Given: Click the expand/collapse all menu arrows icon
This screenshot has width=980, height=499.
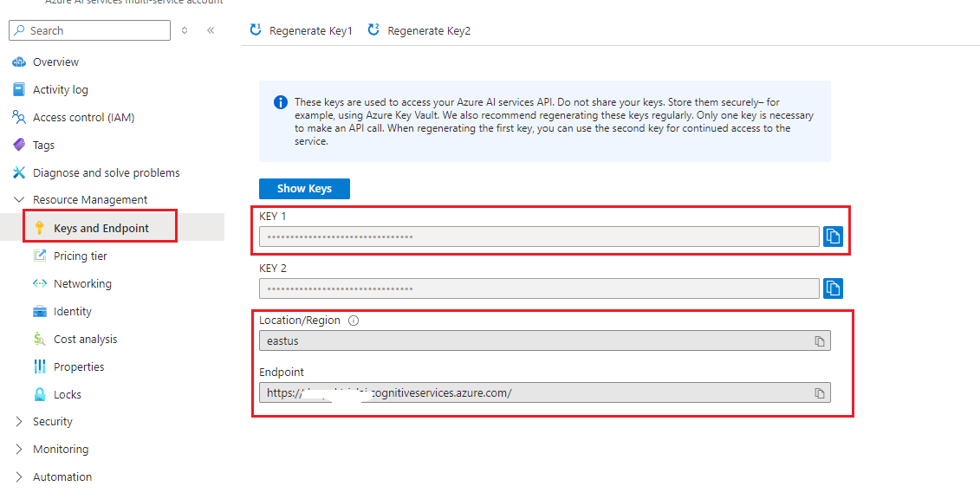Looking at the screenshot, I should pyautogui.click(x=185, y=30).
